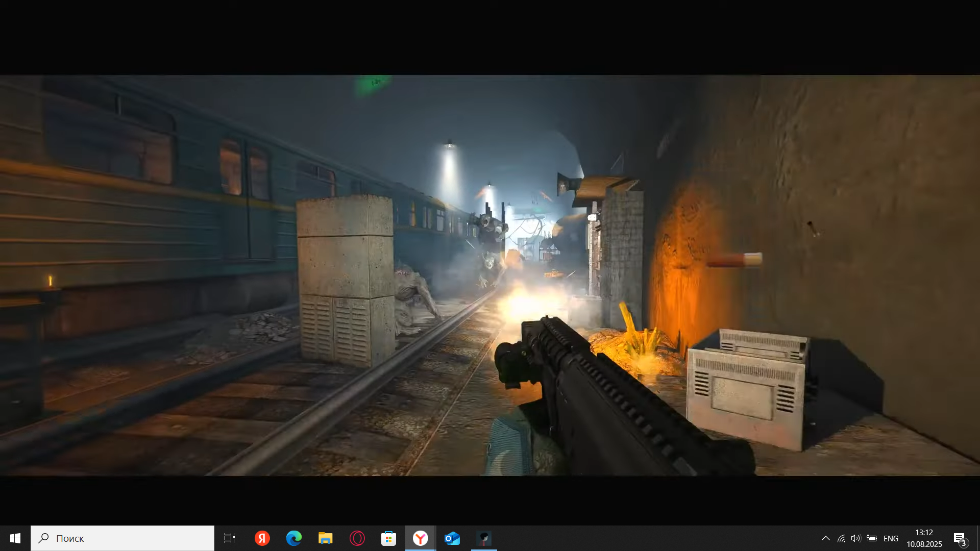
Task: Open the clock and calendar flyout
Action: 924,538
